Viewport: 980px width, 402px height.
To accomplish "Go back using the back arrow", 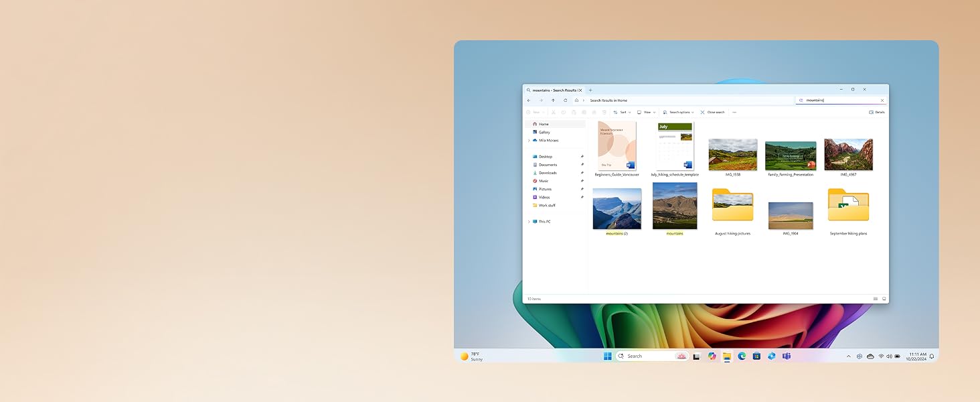I will point(529,100).
